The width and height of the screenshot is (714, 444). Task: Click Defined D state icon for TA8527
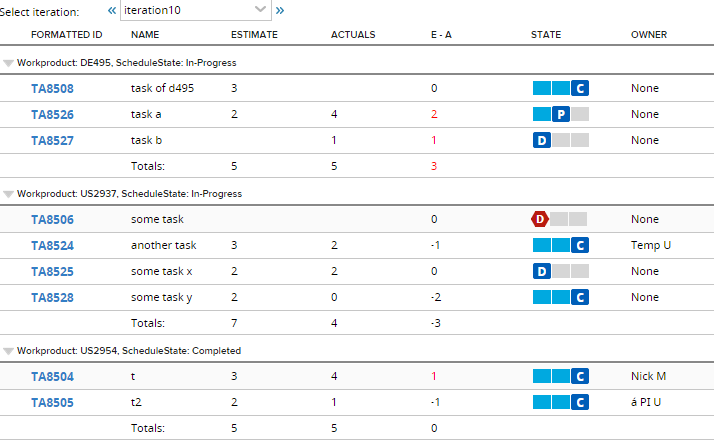click(542, 140)
